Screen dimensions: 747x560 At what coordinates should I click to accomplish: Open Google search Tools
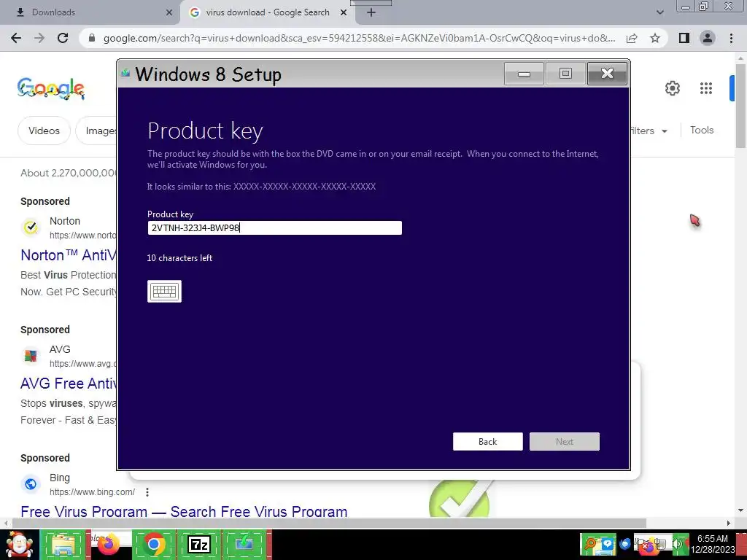point(702,130)
